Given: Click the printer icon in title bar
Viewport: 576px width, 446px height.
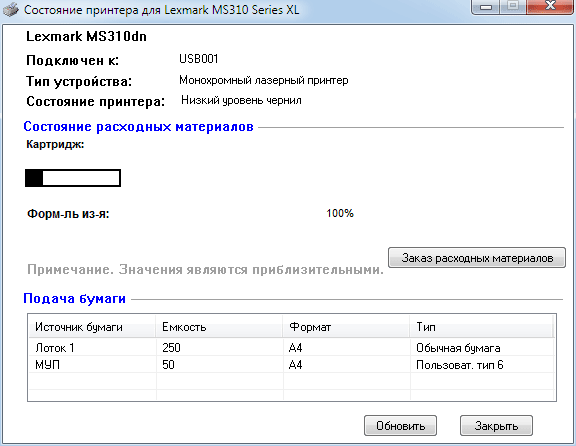Looking at the screenshot, I should (10, 9).
